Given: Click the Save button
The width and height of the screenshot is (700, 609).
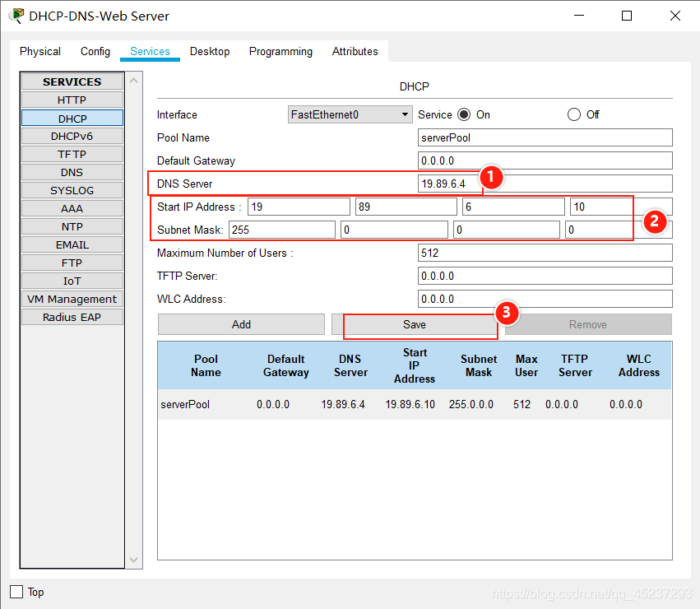Looking at the screenshot, I should pos(415,324).
